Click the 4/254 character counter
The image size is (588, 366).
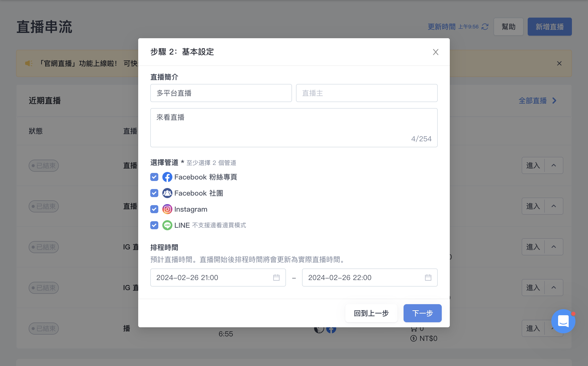421,139
